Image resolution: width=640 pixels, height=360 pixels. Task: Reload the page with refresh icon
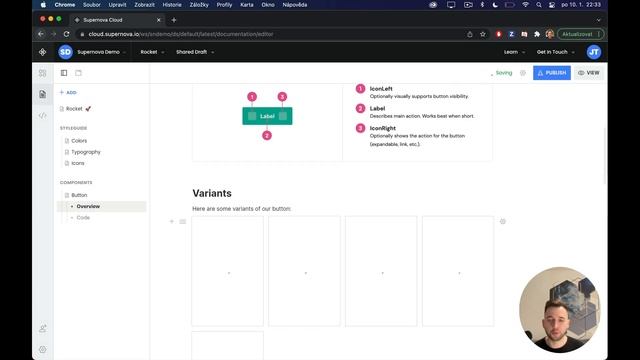coord(67,34)
